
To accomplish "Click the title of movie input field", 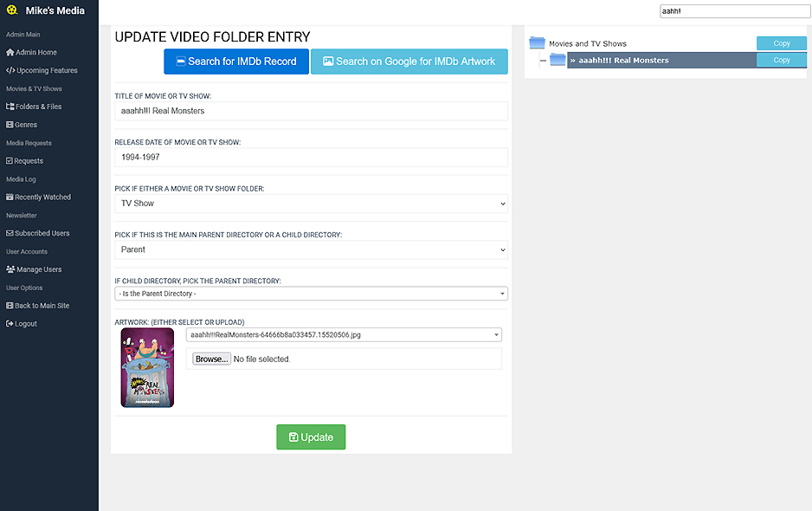I will tap(311, 111).
